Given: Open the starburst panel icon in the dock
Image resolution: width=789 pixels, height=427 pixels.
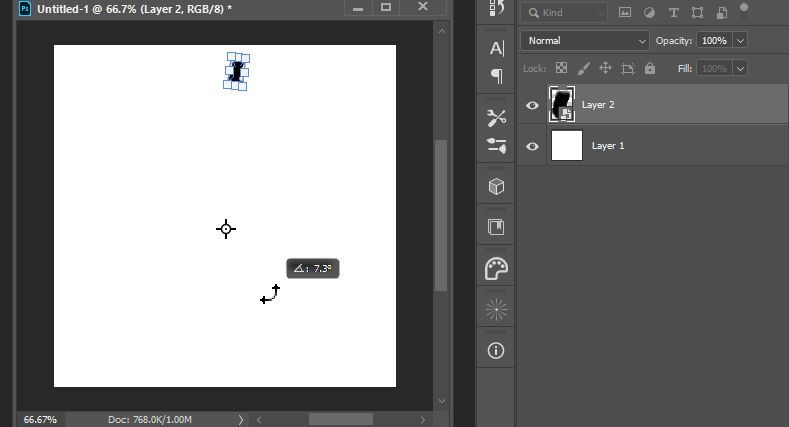Looking at the screenshot, I should coord(496,309).
